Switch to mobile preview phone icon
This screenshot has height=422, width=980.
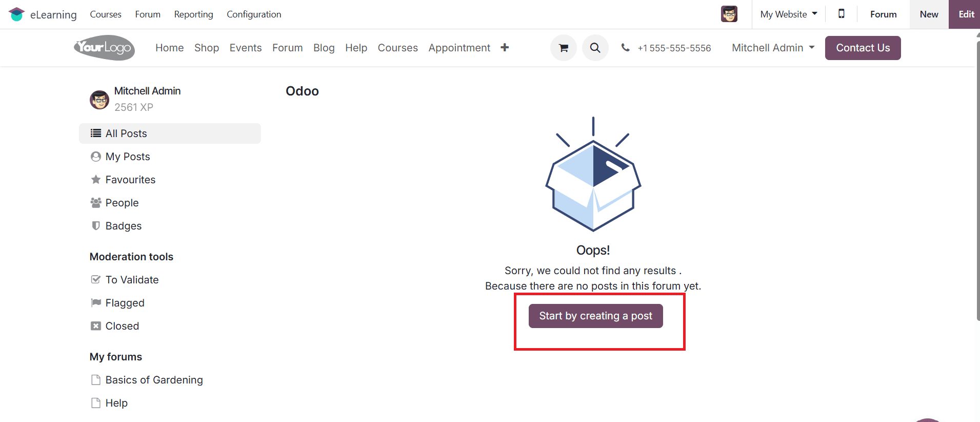click(x=841, y=14)
